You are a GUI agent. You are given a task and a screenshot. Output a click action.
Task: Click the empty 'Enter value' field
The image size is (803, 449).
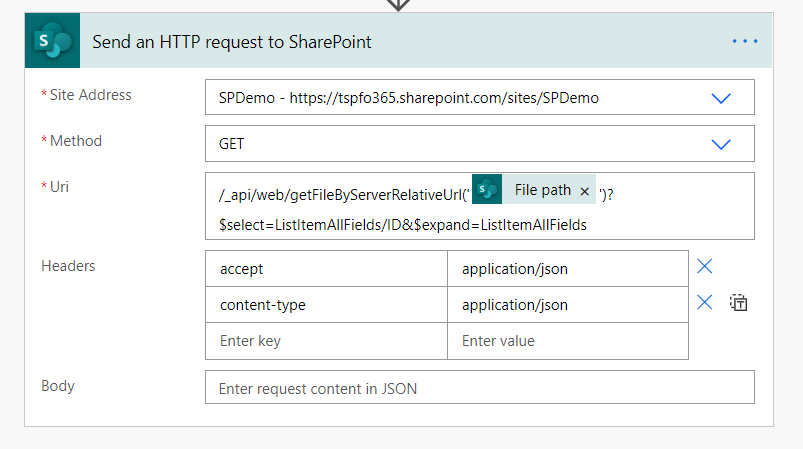(567, 341)
